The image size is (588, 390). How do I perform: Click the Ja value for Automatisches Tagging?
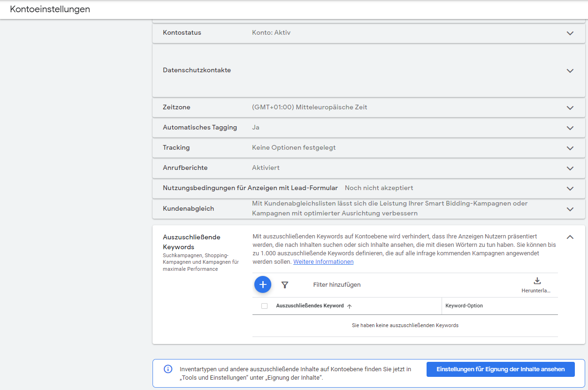tap(256, 128)
